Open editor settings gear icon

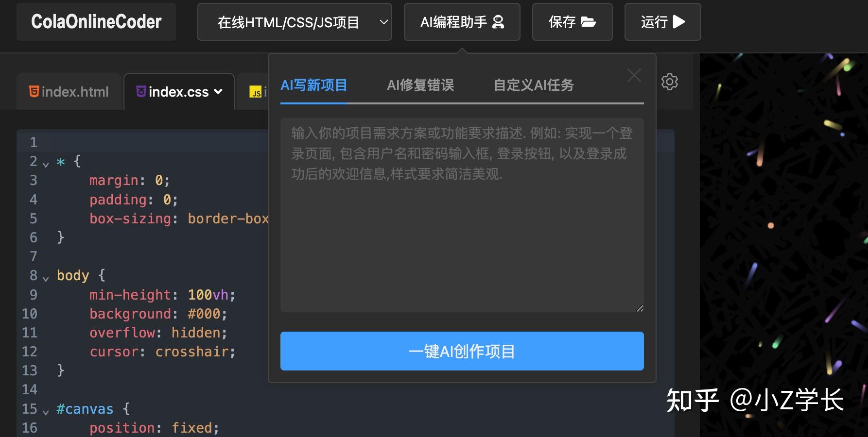coord(670,82)
